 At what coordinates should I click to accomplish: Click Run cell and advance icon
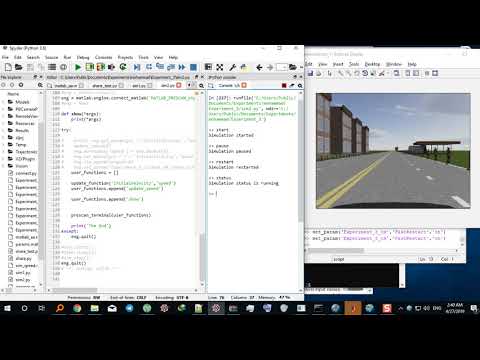[100, 67]
